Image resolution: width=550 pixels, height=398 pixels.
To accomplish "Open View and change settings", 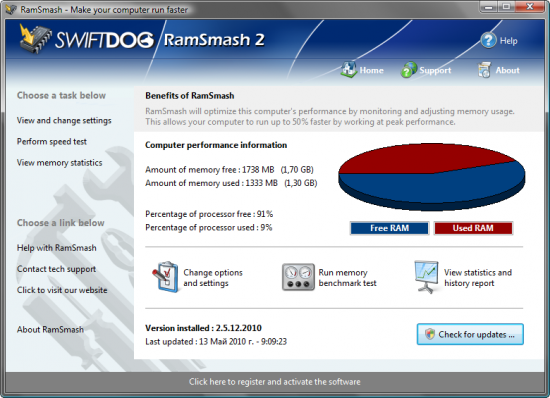I will (x=64, y=120).
